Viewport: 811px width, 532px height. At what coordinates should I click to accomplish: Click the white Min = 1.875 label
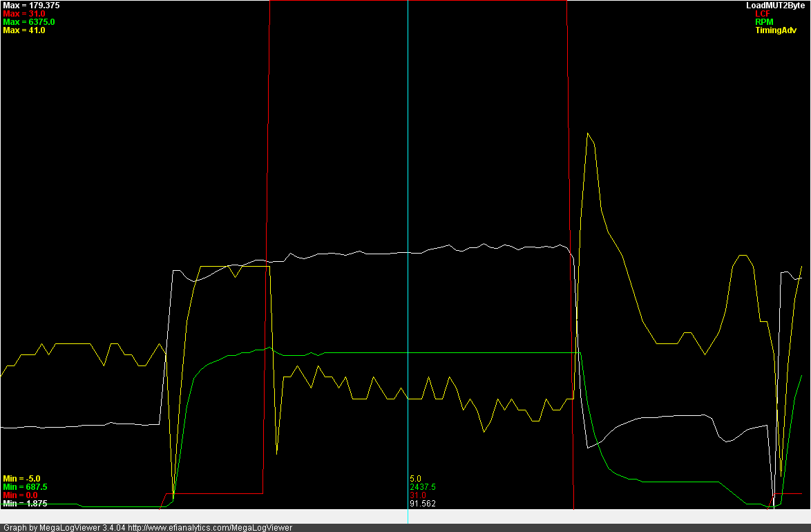click(x=25, y=504)
